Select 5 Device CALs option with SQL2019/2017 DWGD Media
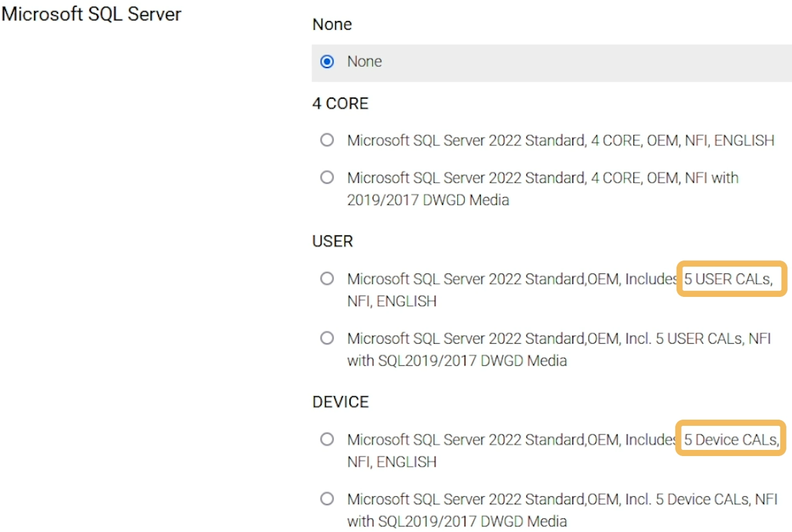The image size is (792, 532). click(327, 499)
